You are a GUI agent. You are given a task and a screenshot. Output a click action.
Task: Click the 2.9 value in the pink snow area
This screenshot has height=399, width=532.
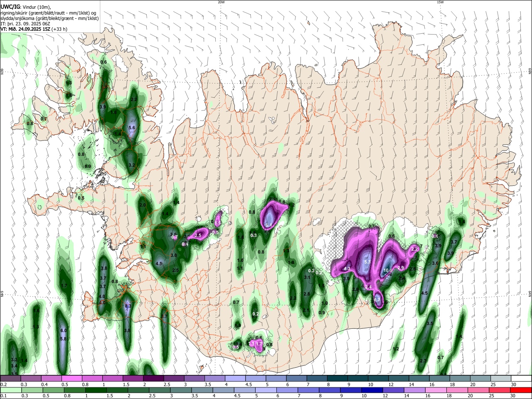[x=401, y=267]
